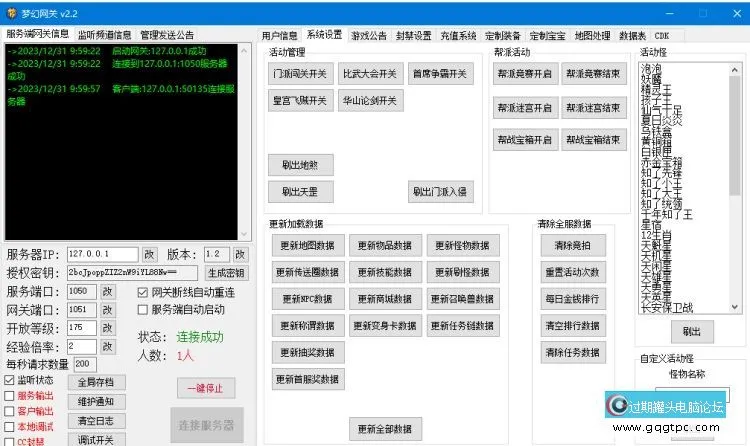
Task: Click 更新物品数据 button
Action: tap(386, 245)
